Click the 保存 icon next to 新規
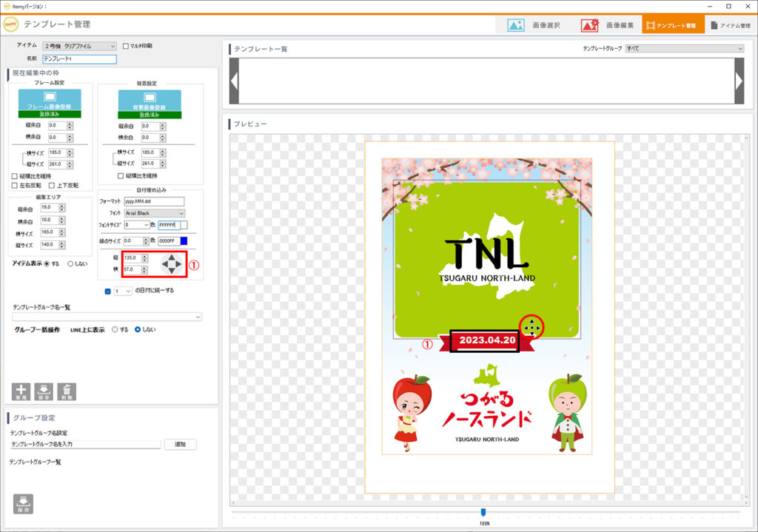The width and height of the screenshot is (758, 532). 44,391
